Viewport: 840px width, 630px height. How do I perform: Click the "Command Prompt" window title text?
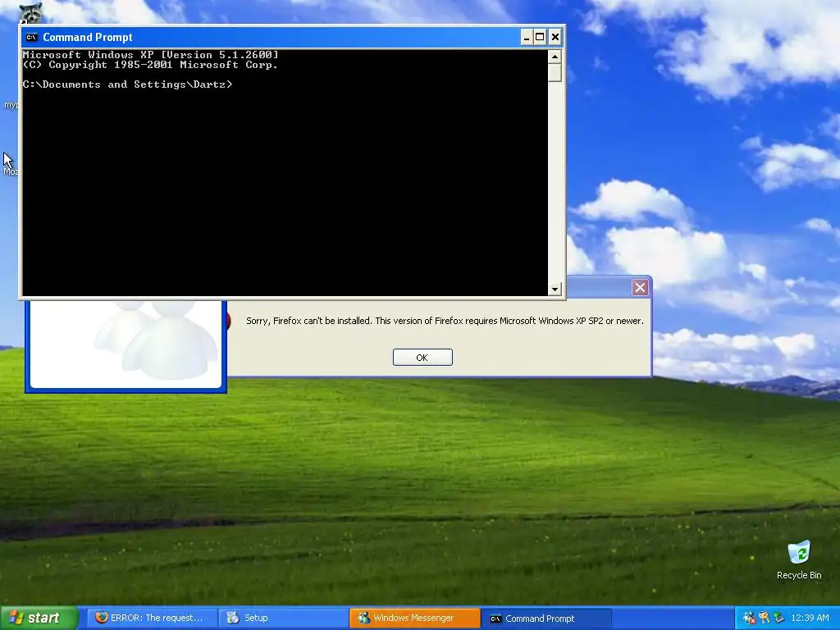(87, 37)
